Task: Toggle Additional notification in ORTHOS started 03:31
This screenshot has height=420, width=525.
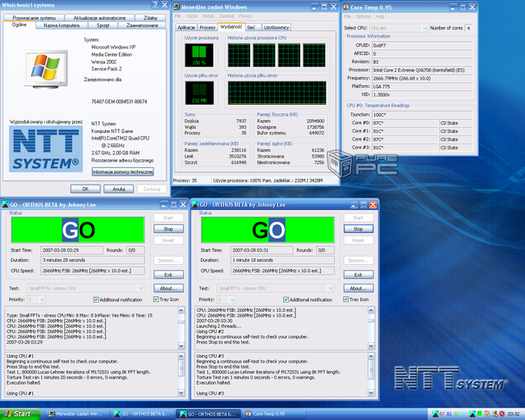Action: point(286,299)
